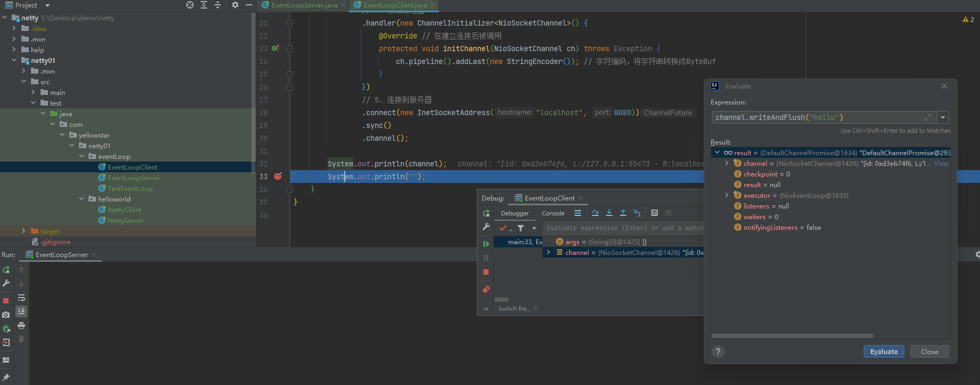Toggle soft-wrap in Run console
The height and width of the screenshot is (385, 980).
point(21,298)
